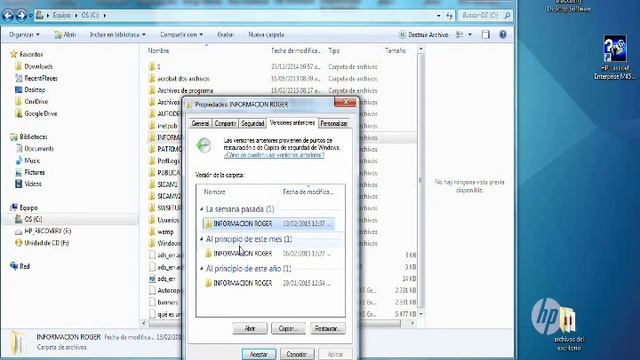Open the Explorer help button
This screenshot has height=360, width=640.
[503, 35]
